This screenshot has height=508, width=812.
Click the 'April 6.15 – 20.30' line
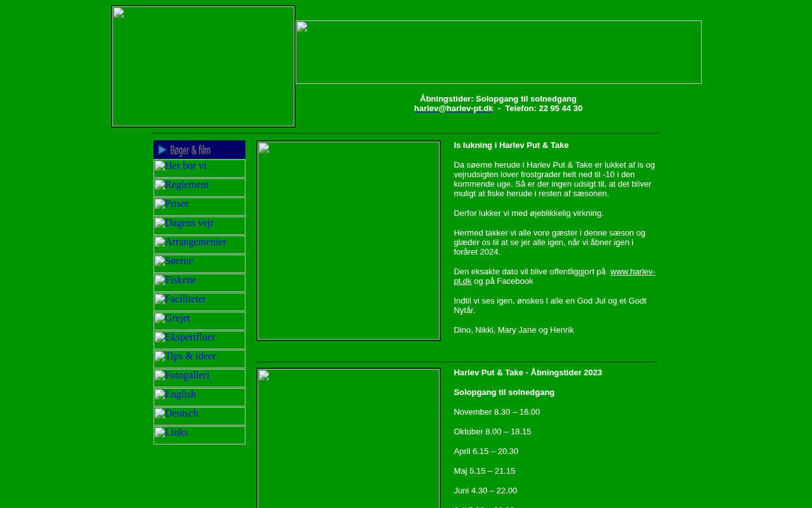[x=486, y=451]
